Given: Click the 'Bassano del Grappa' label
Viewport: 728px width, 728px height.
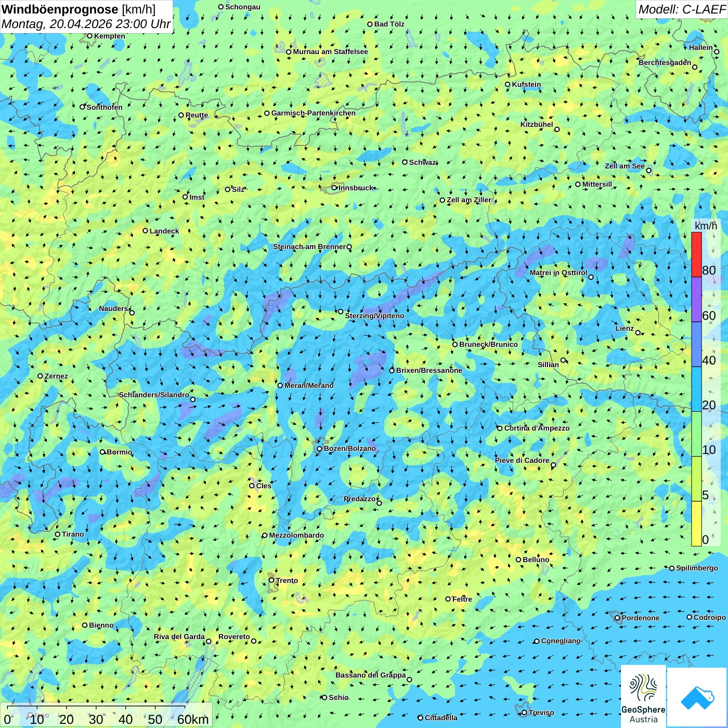Looking at the screenshot, I should coord(370,675).
